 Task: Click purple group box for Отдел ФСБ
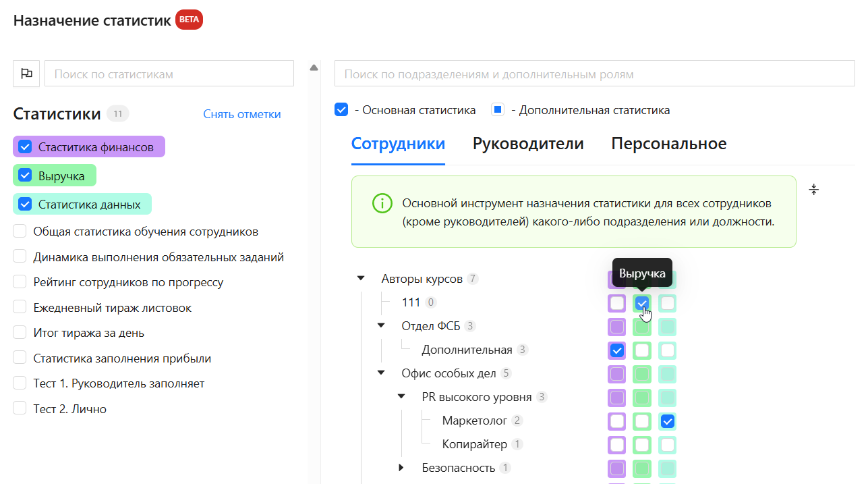pyautogui.click(x=616, y=327)
